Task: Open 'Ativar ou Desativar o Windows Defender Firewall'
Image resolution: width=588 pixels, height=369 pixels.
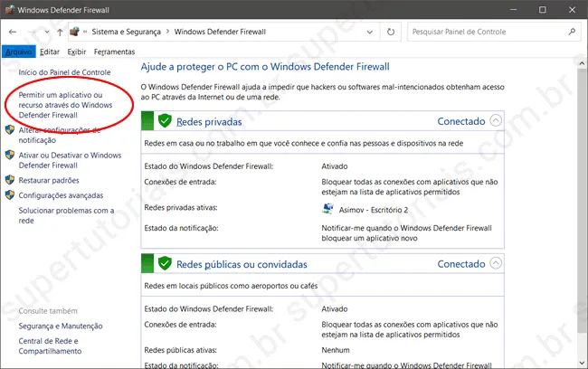Action: (71, 160)
